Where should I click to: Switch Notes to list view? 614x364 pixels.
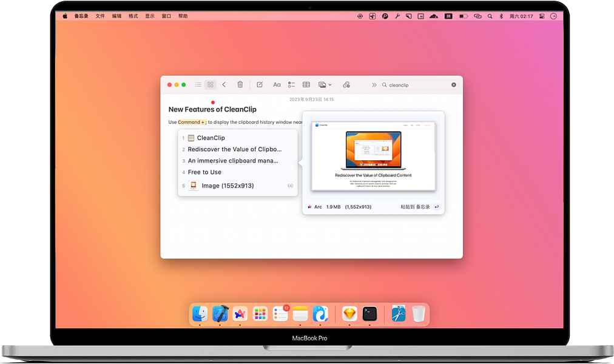[198, 84]
